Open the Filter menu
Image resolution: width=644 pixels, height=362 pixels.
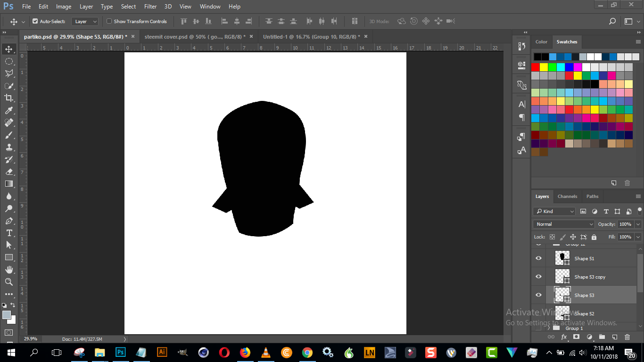pyautogui.click(x=150, y=7)
